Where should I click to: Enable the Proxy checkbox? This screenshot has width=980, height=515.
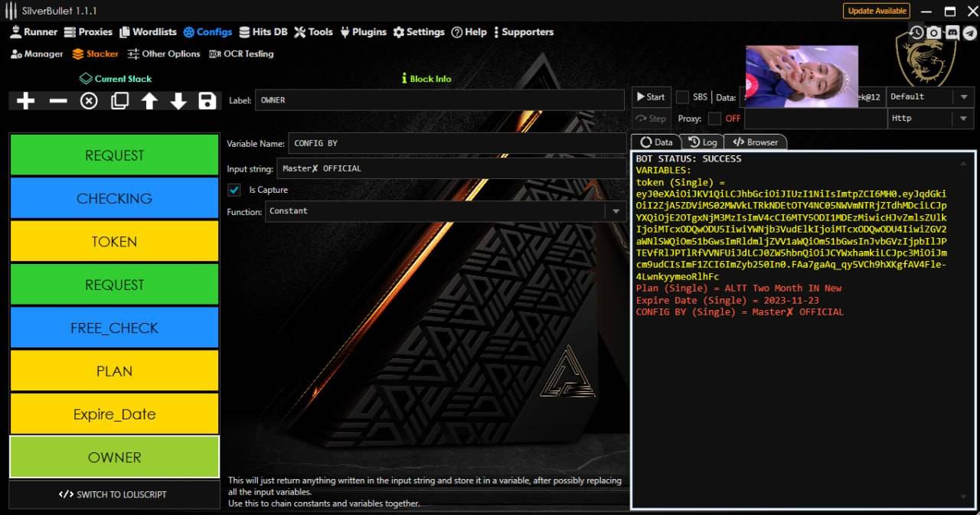[x=714, y=119]
